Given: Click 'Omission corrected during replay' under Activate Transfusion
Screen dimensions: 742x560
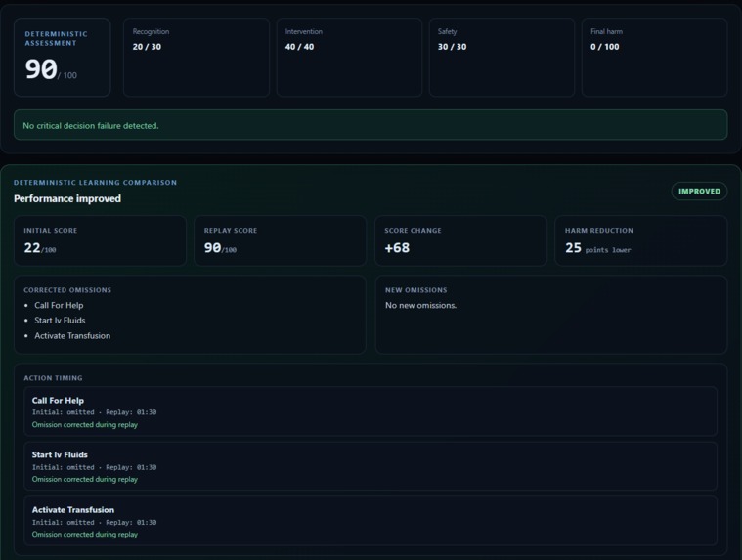Looking at the screenshot, I should click(85, 534).
